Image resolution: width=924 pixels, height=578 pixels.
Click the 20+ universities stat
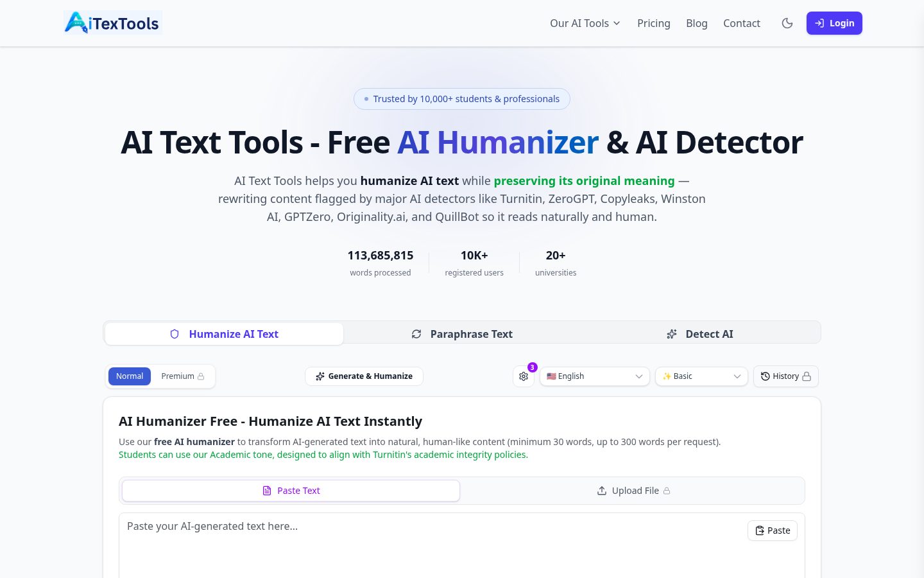[x=556, y=263]
